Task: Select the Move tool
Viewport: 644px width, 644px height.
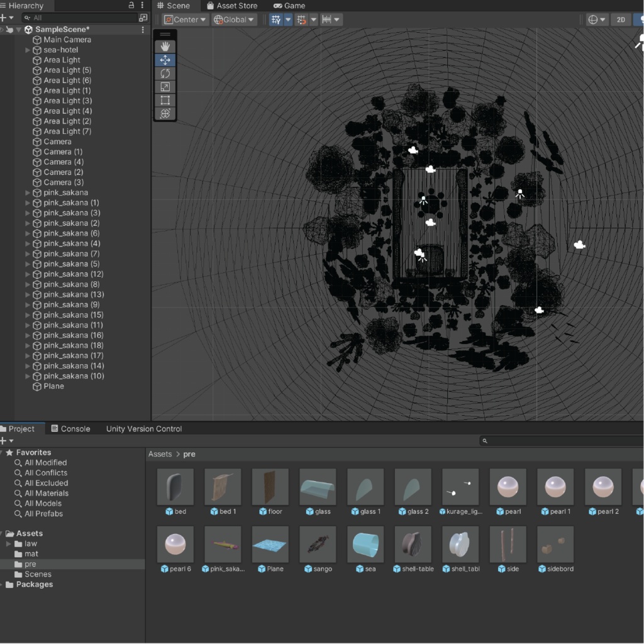Action: [165, 60]
